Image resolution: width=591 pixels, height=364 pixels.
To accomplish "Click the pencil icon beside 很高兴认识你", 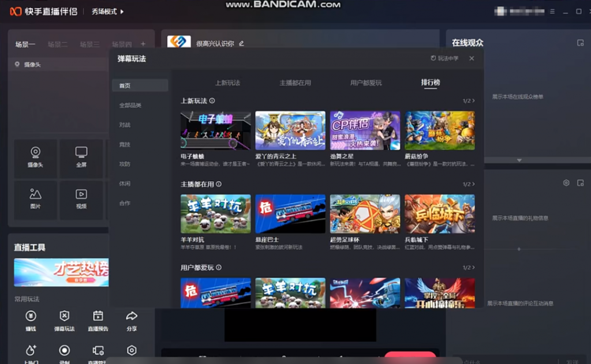I will pos(241,44).
